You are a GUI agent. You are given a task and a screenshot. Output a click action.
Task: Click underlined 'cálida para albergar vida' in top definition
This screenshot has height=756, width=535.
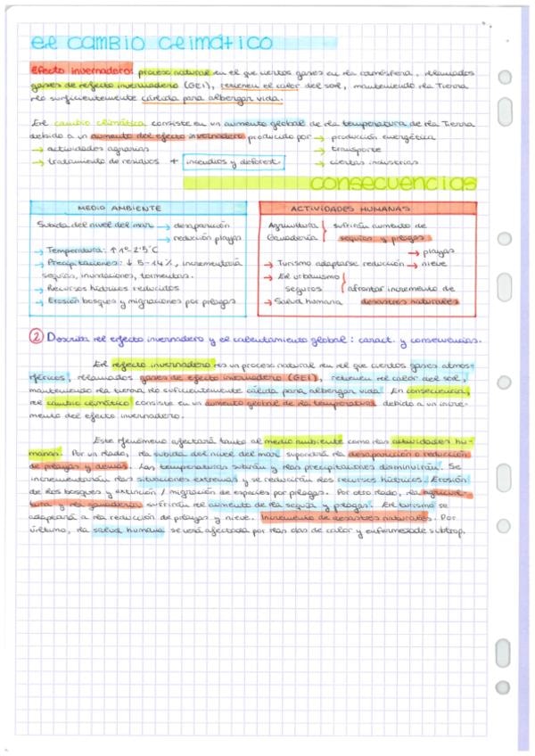[x=211, y=98]
